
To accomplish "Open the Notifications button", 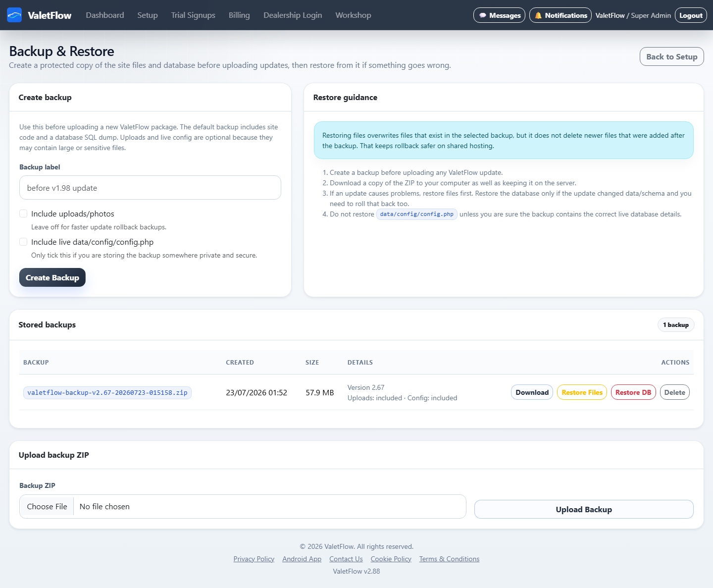I will click(x=560, y=15).
